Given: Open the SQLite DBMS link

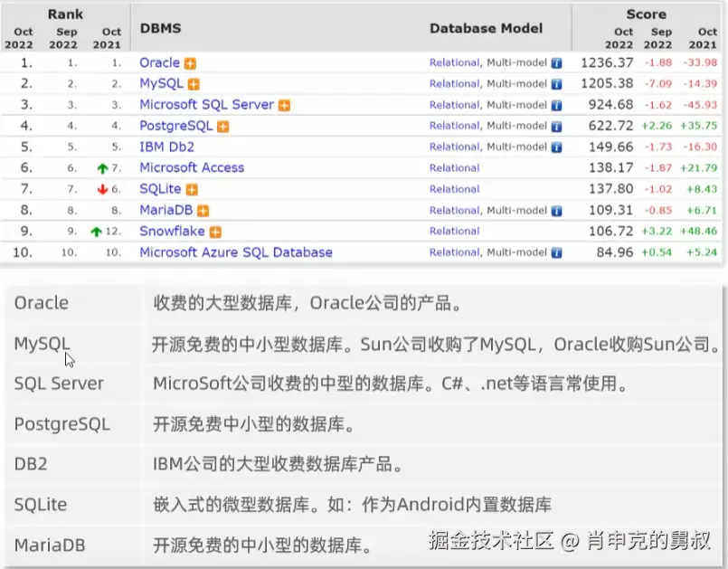Looking at the screenshot, I should coord(160,189).
